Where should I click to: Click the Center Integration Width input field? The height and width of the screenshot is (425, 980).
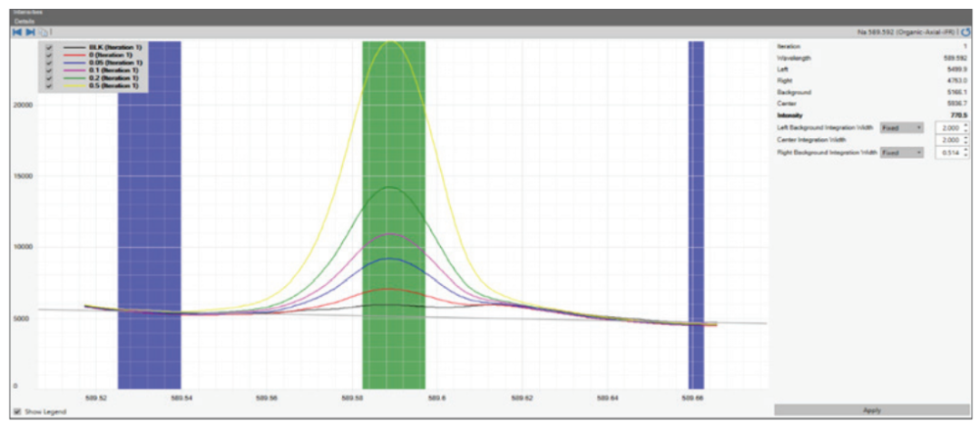click(x=946, y=141)
